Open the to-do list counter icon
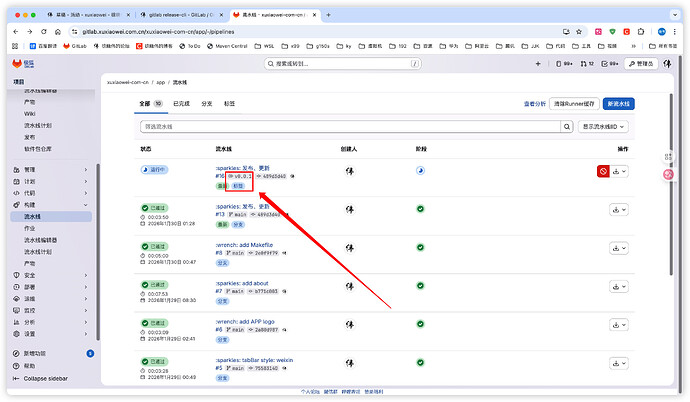This screenshot has width=690, height=402. coord(612,63)
